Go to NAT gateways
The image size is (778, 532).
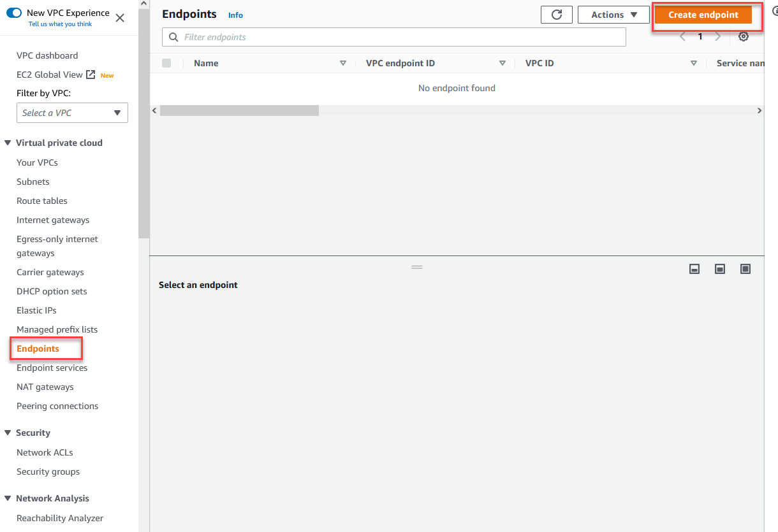pyautogui.click(x=45, y=387)
